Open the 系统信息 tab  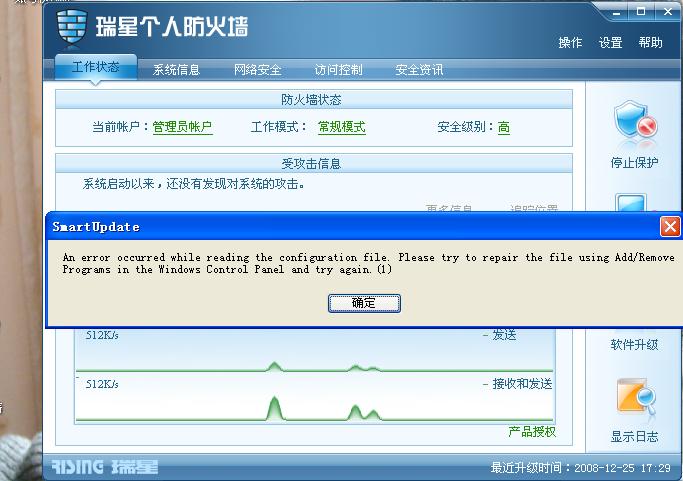(176, 70)
